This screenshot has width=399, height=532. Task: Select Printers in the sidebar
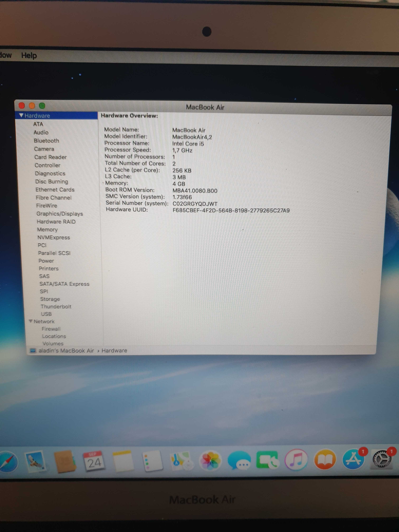click(x=49, y=268)
